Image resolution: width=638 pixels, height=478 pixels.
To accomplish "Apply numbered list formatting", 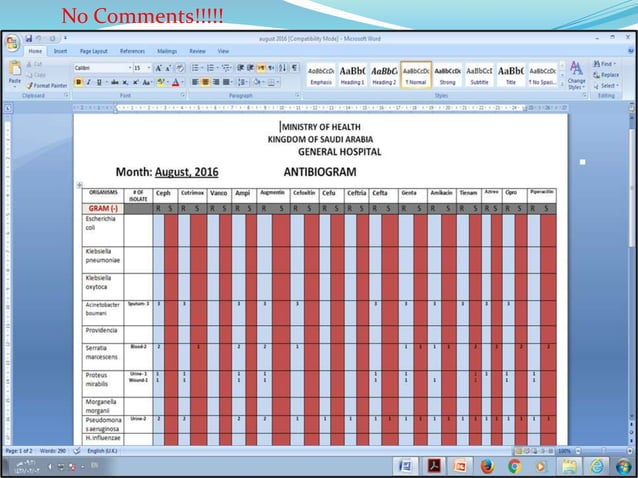I will click(x=210, y=68).
